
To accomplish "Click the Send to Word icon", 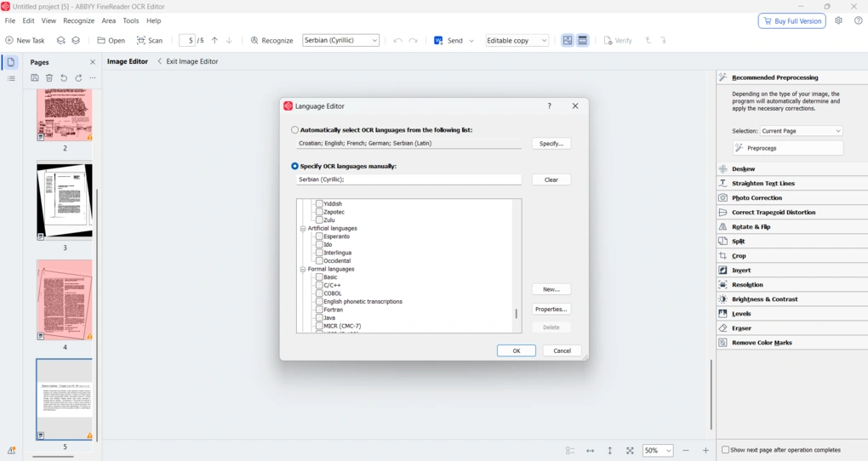I will click(438, 40).
